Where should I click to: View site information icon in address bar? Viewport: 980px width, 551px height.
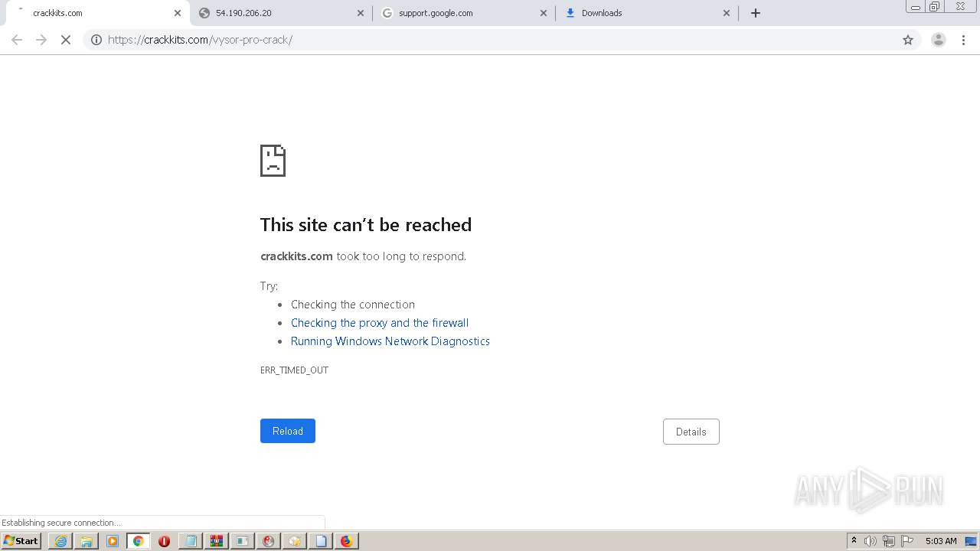(96, 40)
